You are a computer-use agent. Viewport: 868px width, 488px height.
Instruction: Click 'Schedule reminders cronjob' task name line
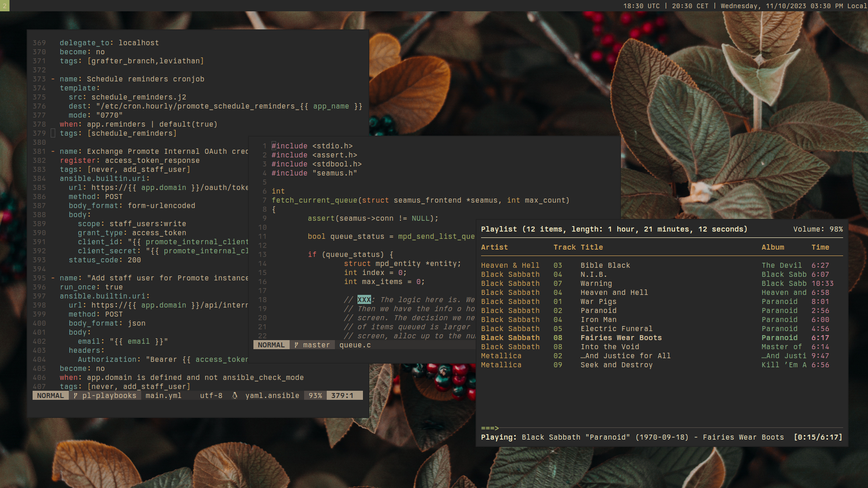132,79
